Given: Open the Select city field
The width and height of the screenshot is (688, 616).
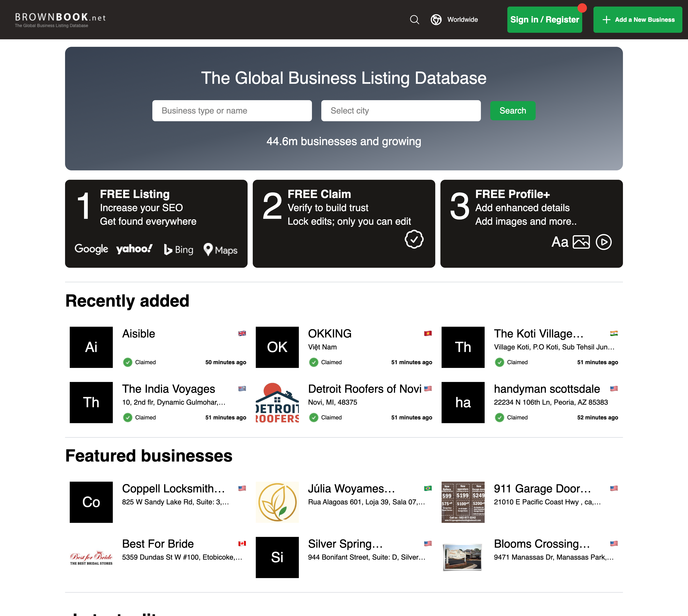Looking at the screenshot, I should 401,111.
